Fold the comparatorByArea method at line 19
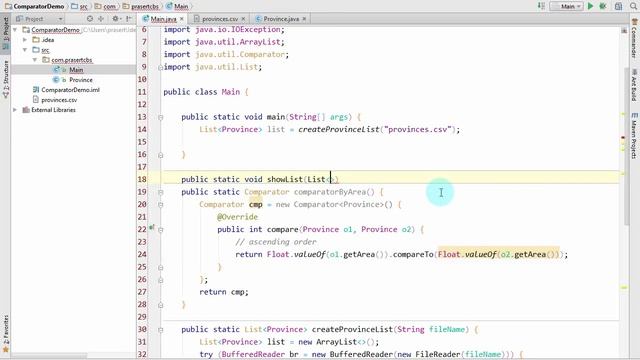 click(160, 192)
